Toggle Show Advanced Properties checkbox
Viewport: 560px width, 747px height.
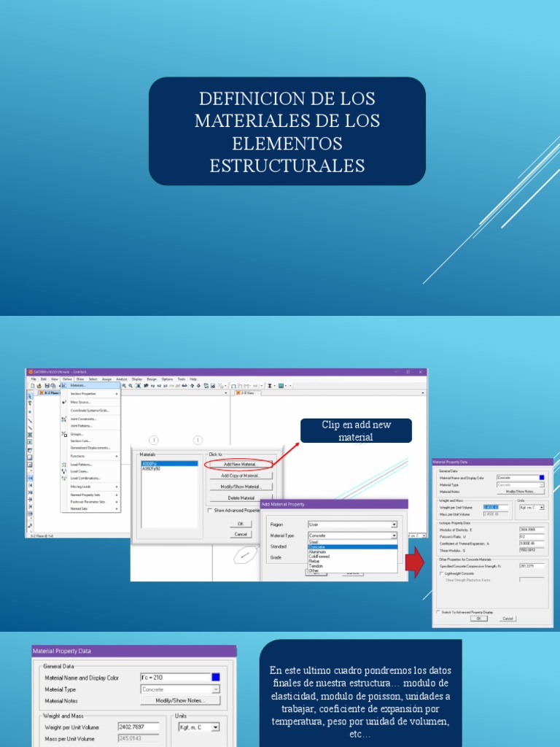click(209, 510)
